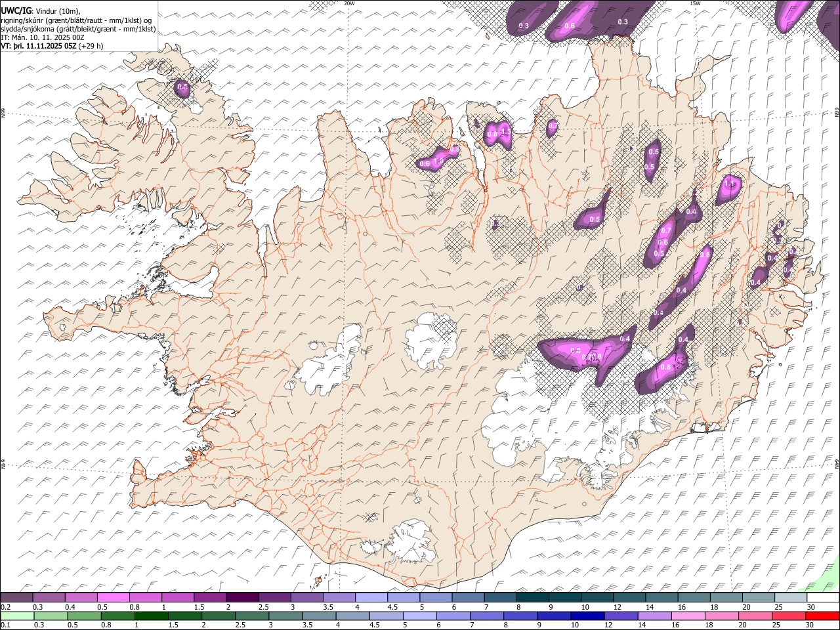The image size is (840, 630).
Task: Click the '0.2' label under the upper legend
Action: [x=5, y=607]
